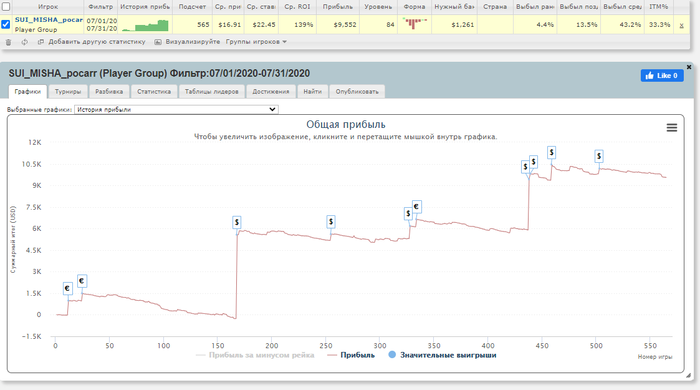The height and width of the screenshot is (390, 700).
Task: Open the SUI_MISHA_pocarr player link
Action: (49, 20)
